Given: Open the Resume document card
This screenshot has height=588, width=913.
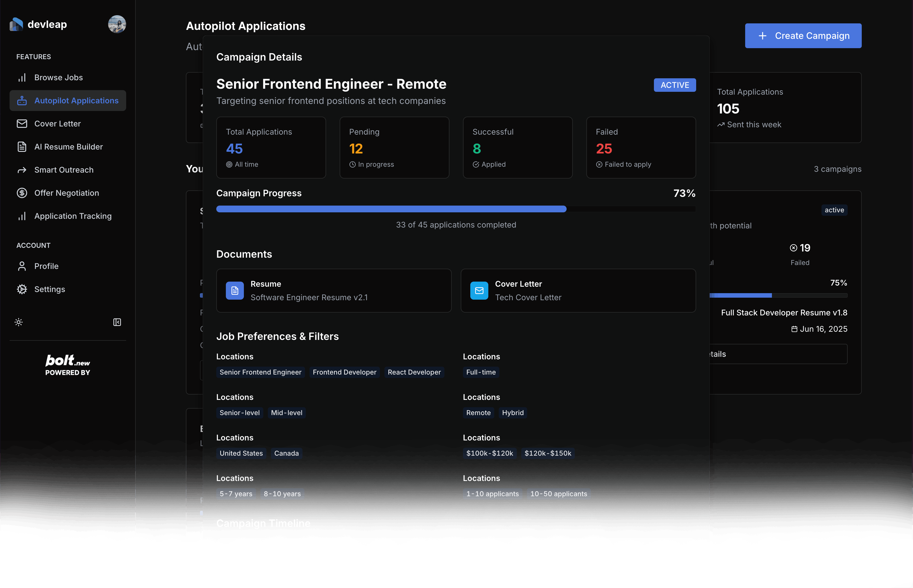Looking at the screenshot, I should point(334,291).
